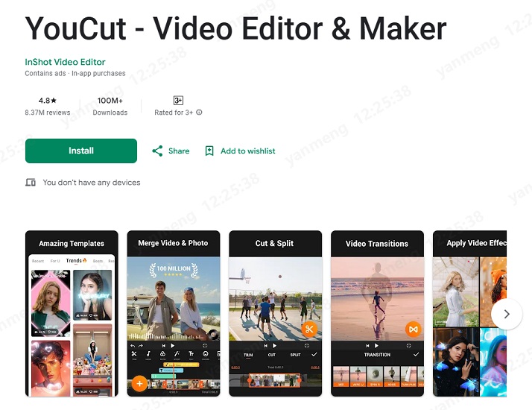The image size is (532, 410).
Task: Click the next arrow in screenshot carousel
Action: click(x=507, y=314)
